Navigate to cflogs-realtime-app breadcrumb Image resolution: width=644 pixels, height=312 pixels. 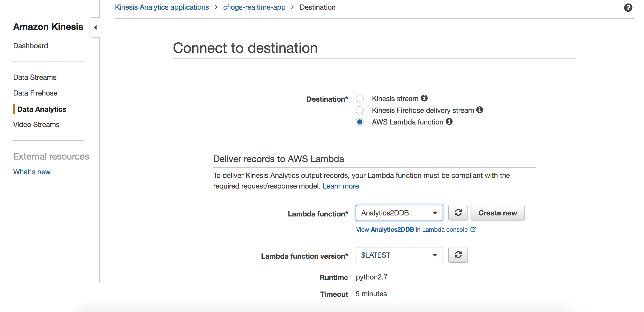(254, 7)
